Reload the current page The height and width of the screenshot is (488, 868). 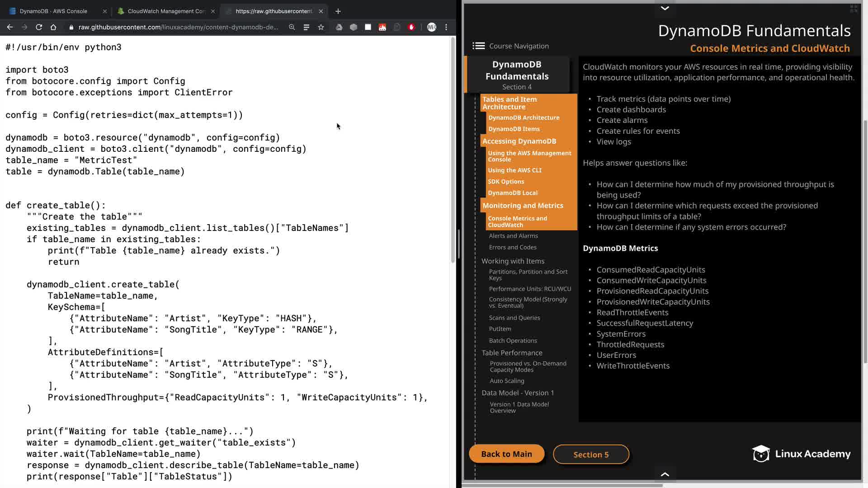pos(39,27)
